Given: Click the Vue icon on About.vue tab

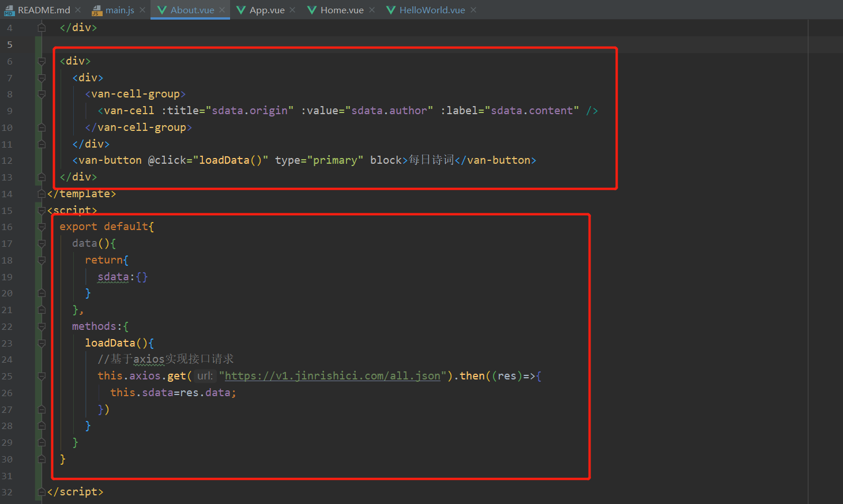Looking at the screenshot, I should 162,10.
